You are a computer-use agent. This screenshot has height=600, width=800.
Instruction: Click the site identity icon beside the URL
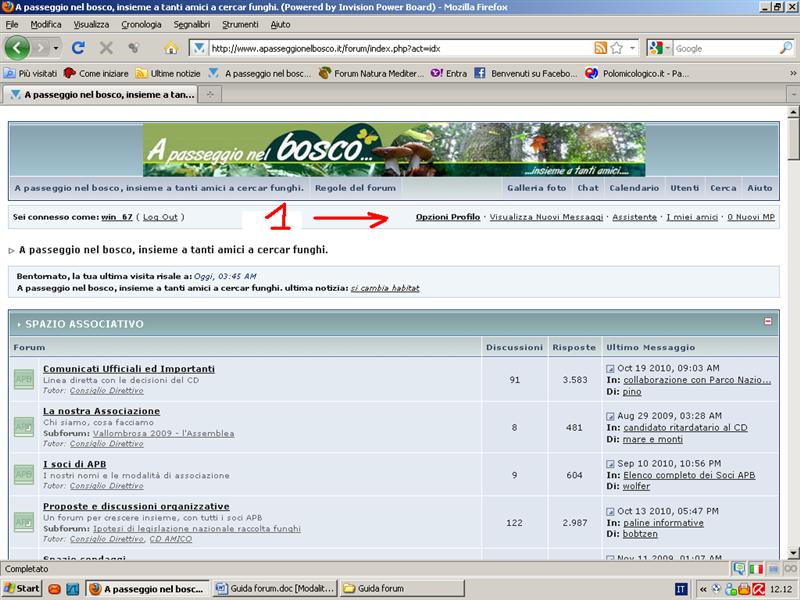point(199,48)
